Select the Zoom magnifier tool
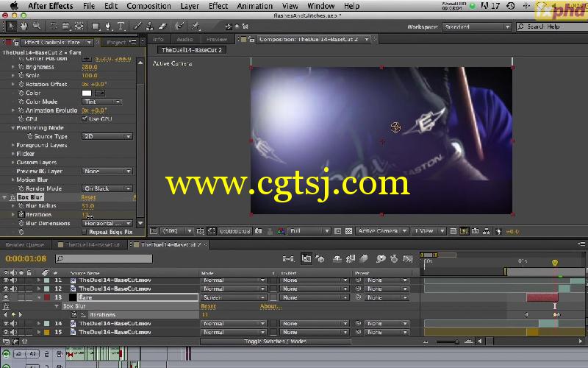This screenshot has height=368, width=588. pos(37,26)
